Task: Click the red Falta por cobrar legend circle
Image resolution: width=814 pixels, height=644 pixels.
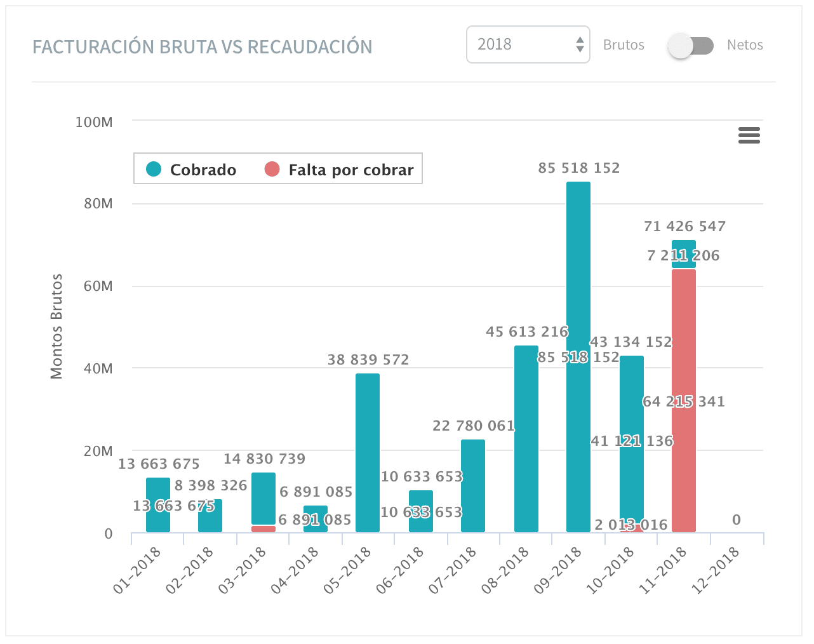Action: pos(272,169)
